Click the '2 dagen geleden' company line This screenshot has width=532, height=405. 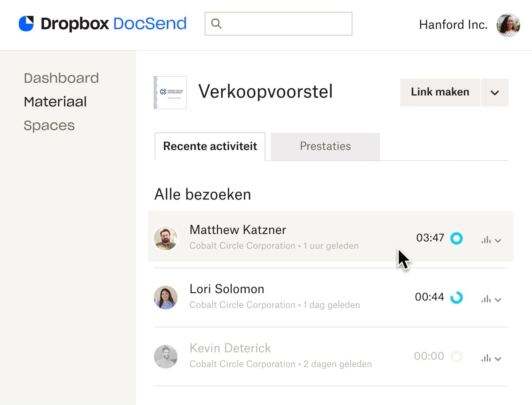coord(281,364)
